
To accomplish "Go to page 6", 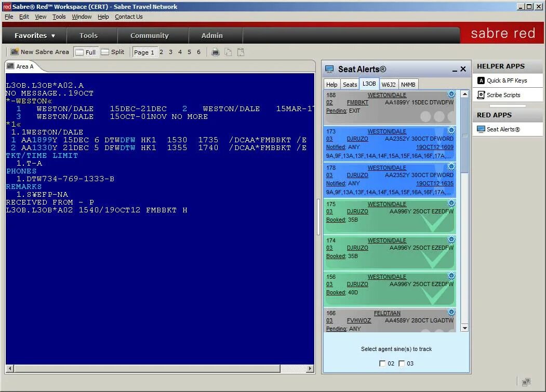I will (x=199, y=52).
